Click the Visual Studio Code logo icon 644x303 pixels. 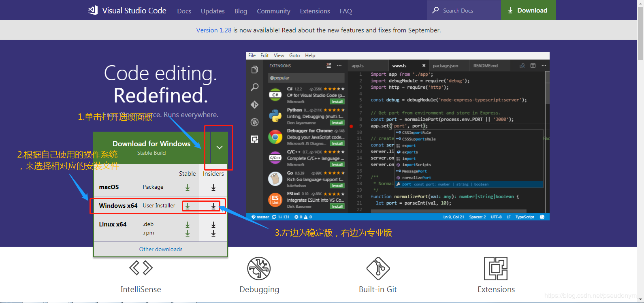[x=93, y=10]
